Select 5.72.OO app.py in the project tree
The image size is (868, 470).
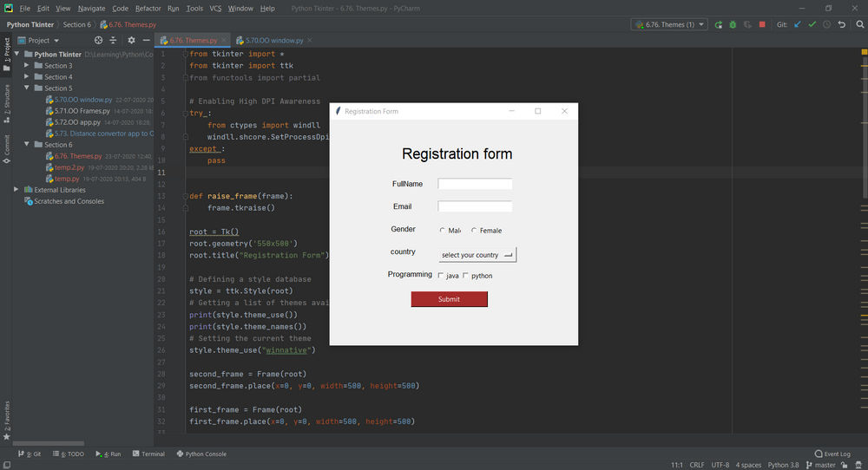click(x=77, y=122)
